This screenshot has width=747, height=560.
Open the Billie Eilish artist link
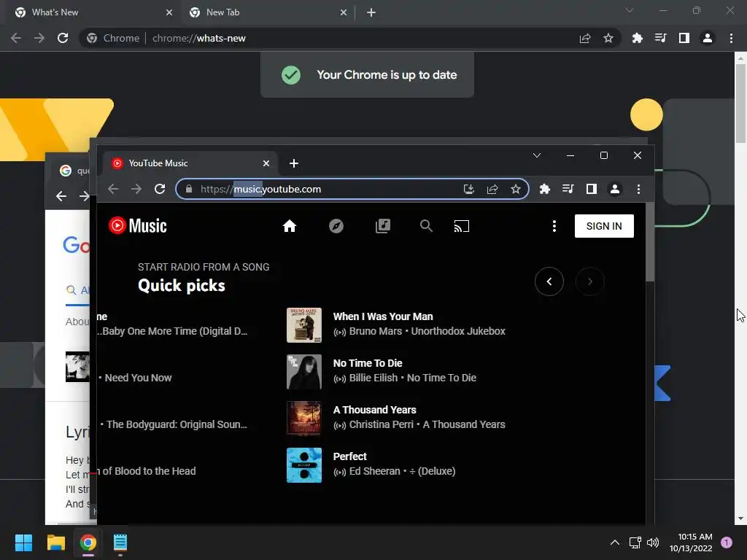coord(373,378)
